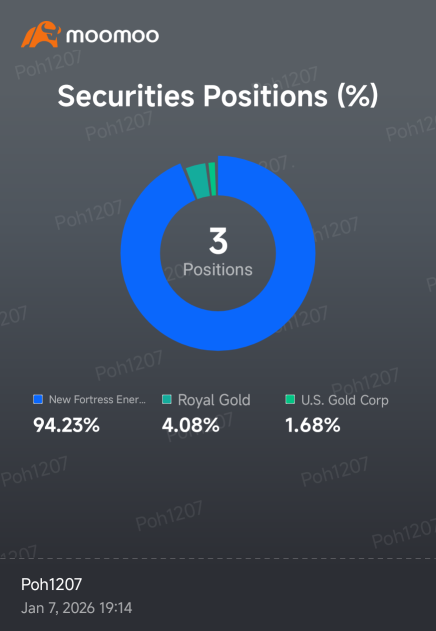Select the green U.S. Gold Corp legend swatch
This screenshot has width=436, height=631.
pos(290,400)
